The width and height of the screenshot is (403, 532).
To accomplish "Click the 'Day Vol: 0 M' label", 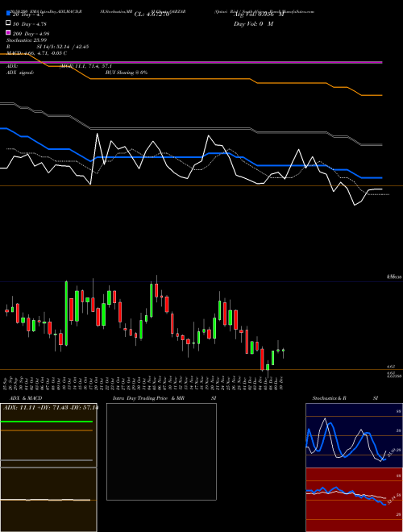I will [x=253, y=23].
